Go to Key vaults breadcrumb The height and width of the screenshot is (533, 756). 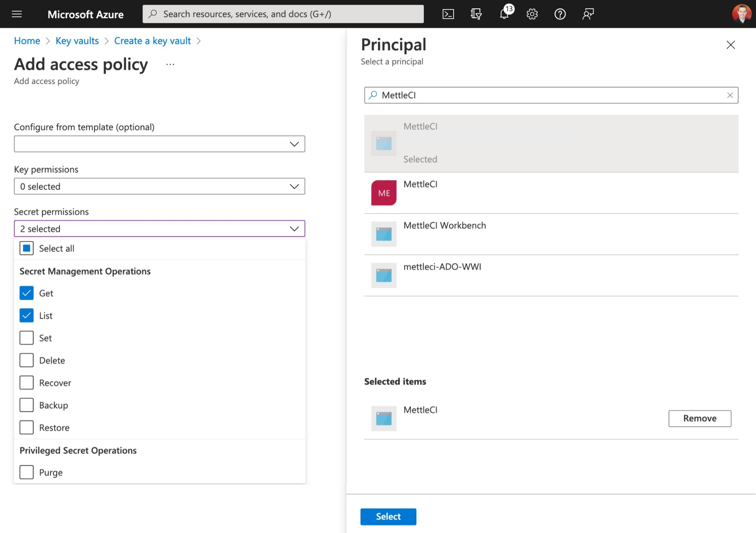coord(77,41)
